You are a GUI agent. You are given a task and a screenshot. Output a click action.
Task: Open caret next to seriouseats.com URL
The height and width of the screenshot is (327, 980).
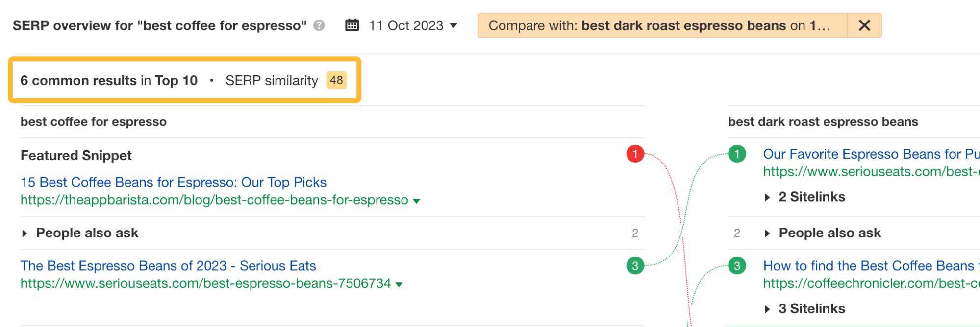point(400,283)
